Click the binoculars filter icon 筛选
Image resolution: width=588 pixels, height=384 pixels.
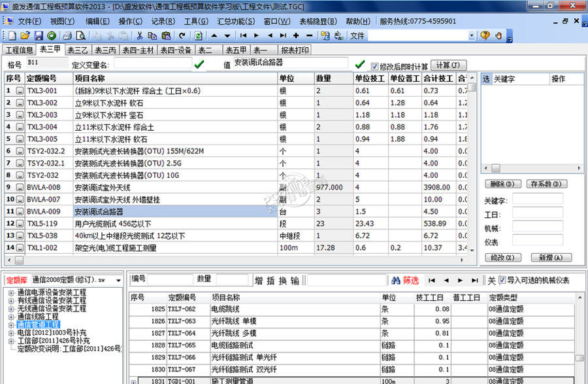(x=404, y=281)
